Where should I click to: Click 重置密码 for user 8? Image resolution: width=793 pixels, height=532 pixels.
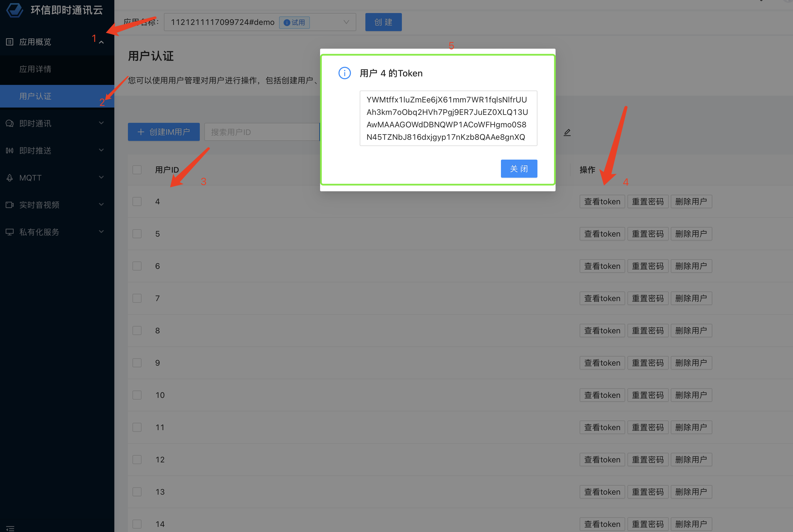tap(648, 331)
